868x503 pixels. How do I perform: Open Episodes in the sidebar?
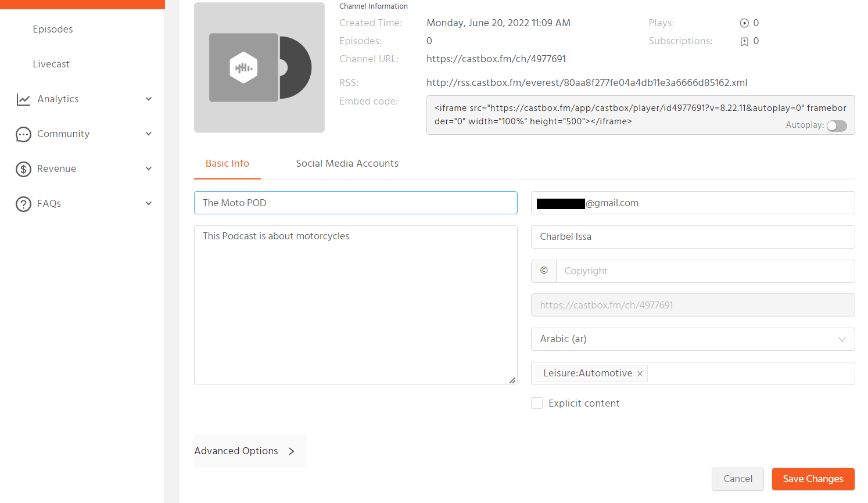(x=53, y=30)
